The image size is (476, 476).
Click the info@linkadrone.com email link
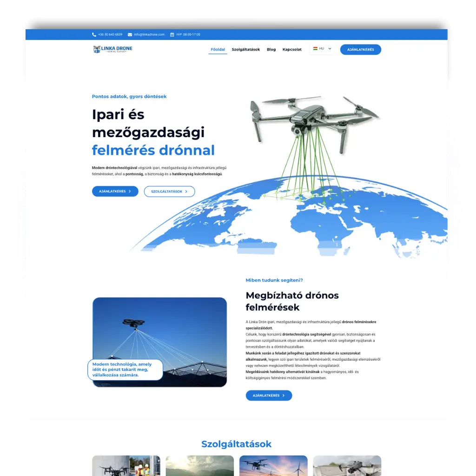click(x=149, y=34)
